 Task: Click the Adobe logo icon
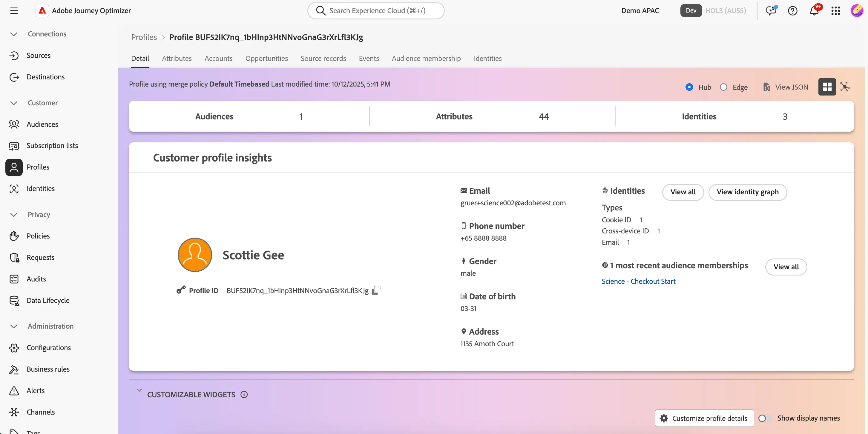[x=42, y=11]
